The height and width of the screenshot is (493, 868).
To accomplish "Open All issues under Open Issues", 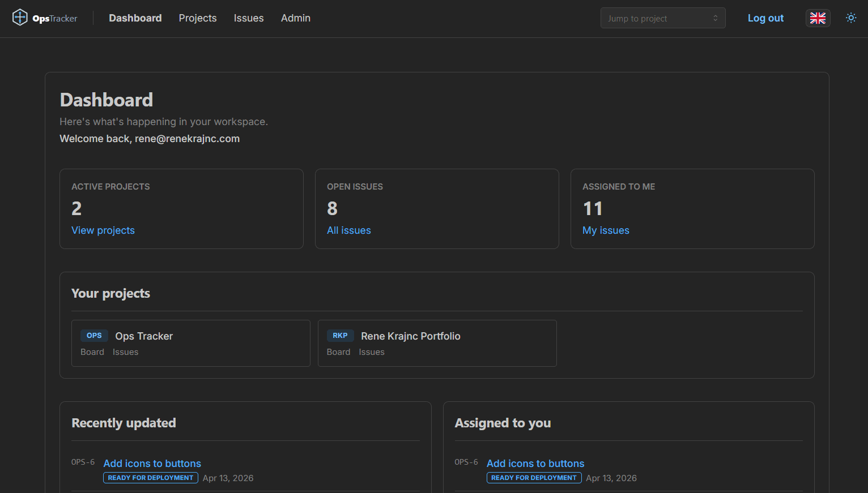I will (348, 230).
